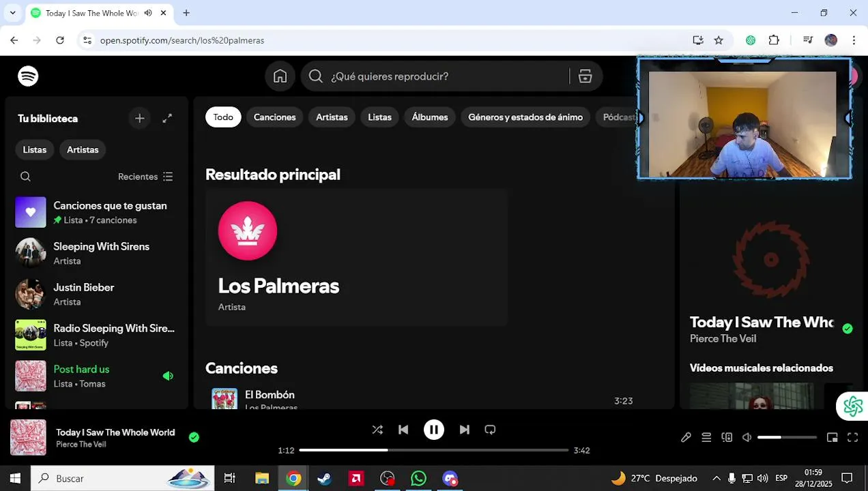Search within library magnifier icon
Viewport: 868px width, 491px height.
click(25, 177)
